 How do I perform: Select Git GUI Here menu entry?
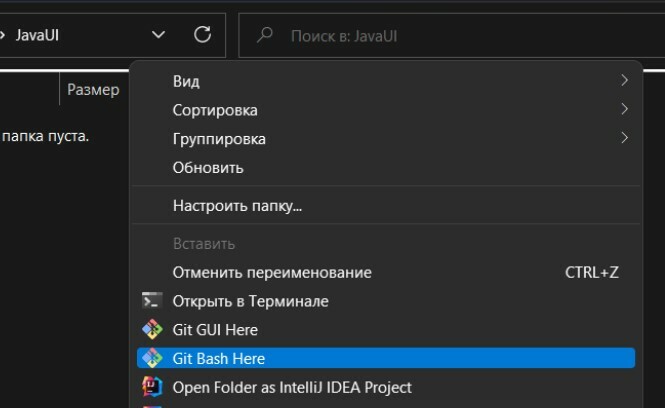[x=386, y=330]
